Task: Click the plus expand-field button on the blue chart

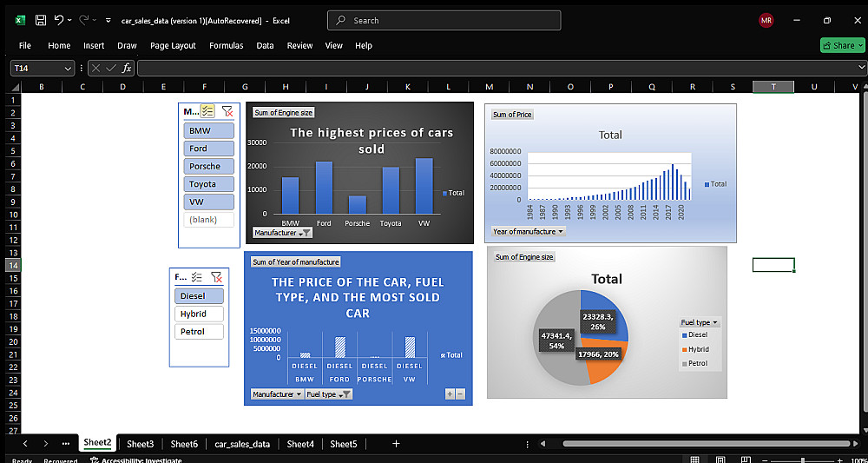Action: coord(450,394)
